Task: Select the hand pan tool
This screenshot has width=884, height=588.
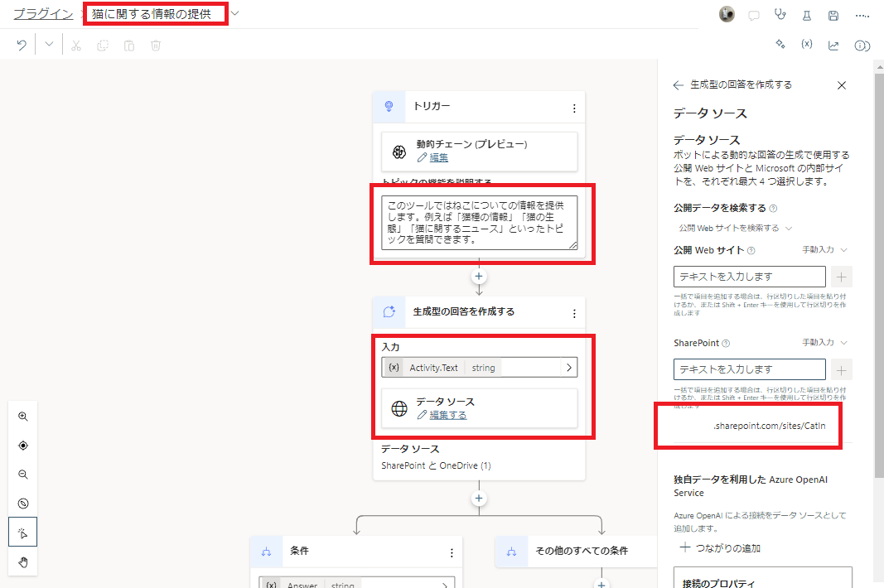Action: coord(22,562)
